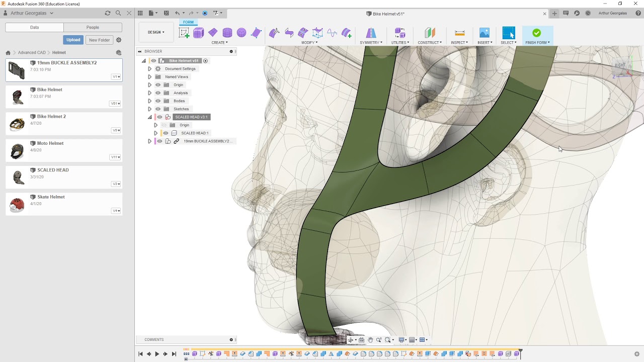Image resolution: width=644 pixels, height=362 pixels.
Task: Open the CREATE dropdown menu
Action: pos(219,43)
